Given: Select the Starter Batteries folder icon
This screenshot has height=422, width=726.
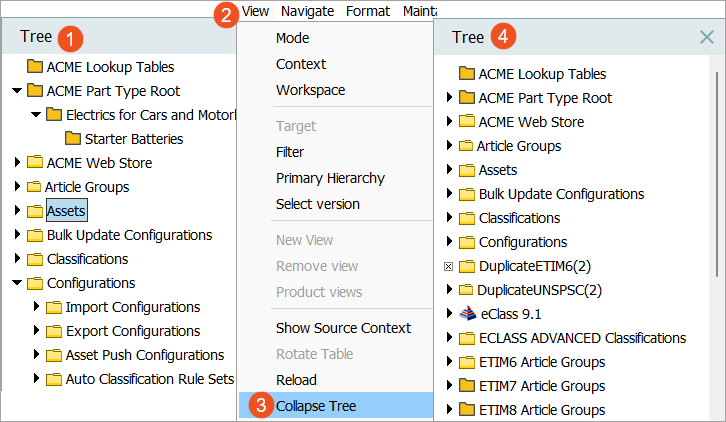Looking at the screenshot, I should (73, 138).
